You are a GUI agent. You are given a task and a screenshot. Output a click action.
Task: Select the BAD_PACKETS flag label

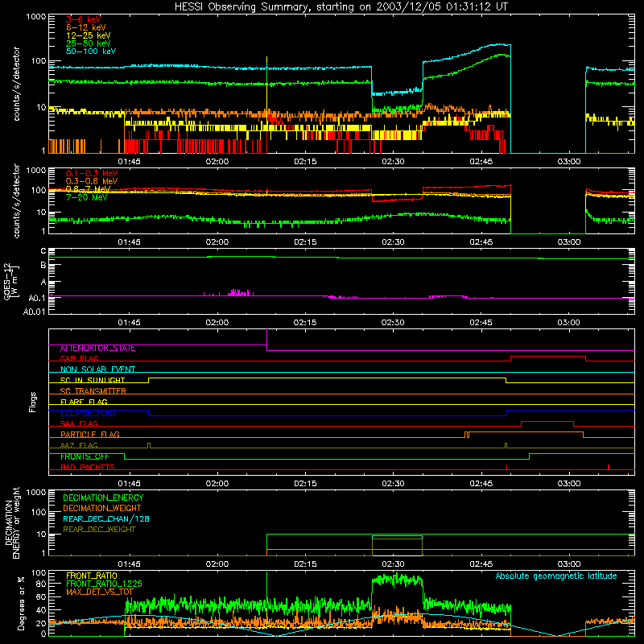click(x=88, y=467)
